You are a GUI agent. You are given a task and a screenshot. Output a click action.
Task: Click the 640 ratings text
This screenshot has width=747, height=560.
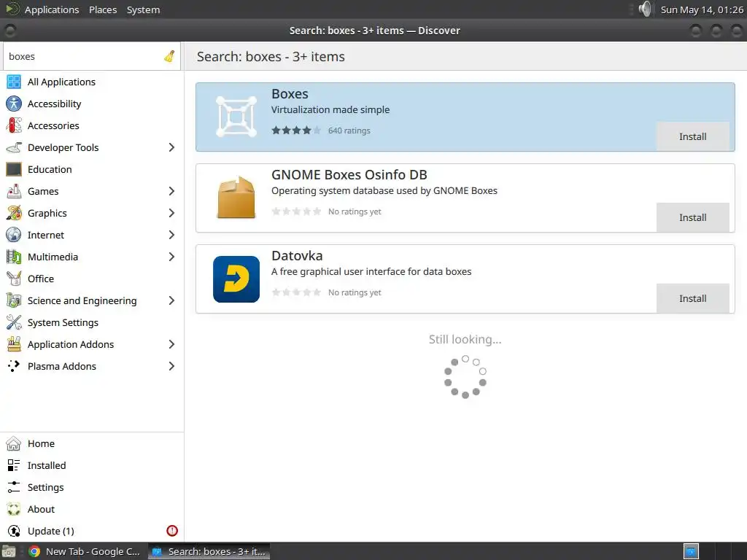[349, 131]
